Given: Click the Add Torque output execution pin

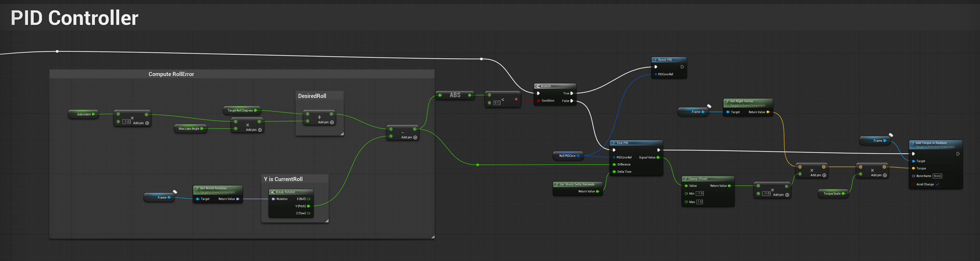Looking at the screenshot, I should click(x=958, y=154).
